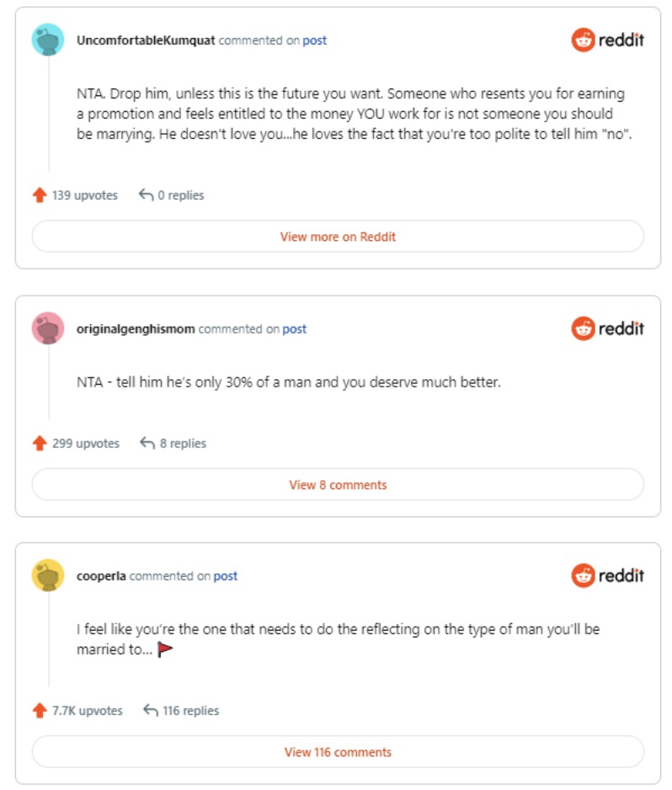This screenshot has width=672, height=790.
Task: Open the cooperla username link
Action: pos(101,577)
